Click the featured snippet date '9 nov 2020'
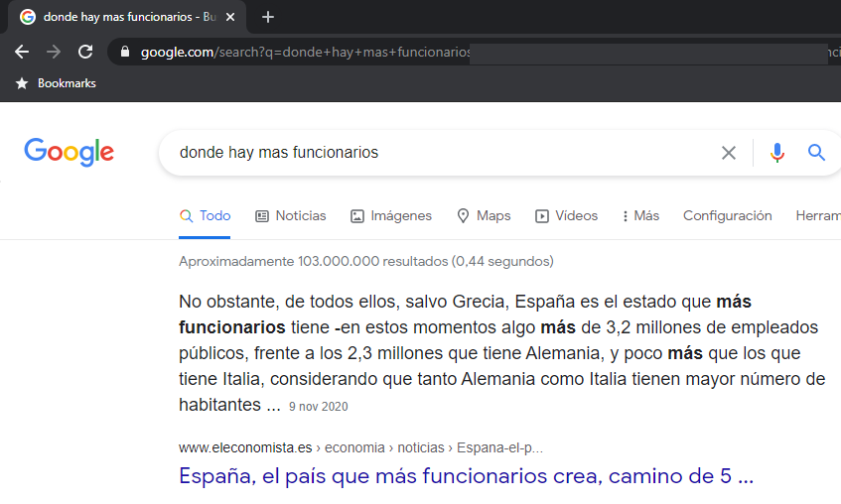Viewport: 841px width, 504px height. [319, 407]
